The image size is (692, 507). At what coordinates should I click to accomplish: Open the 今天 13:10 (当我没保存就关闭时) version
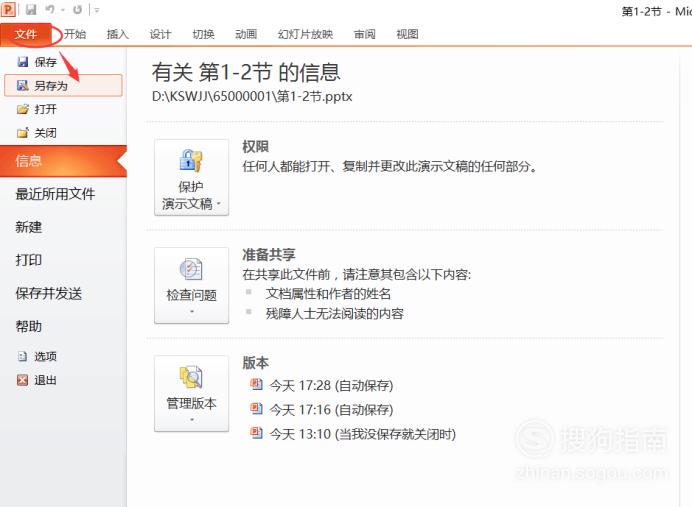pos(353,434)
